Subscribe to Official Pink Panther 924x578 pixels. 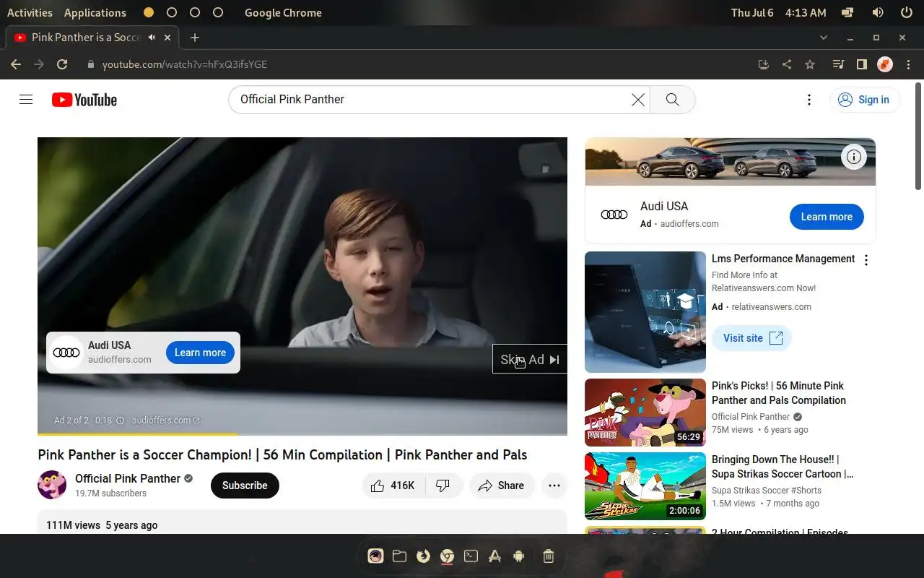click(x=245, y=486)
